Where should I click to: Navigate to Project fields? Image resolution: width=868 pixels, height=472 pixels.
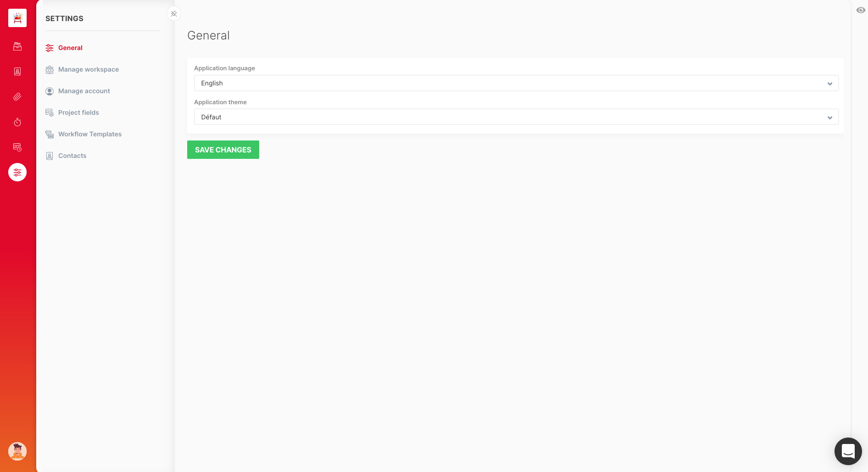coord(78,112)
